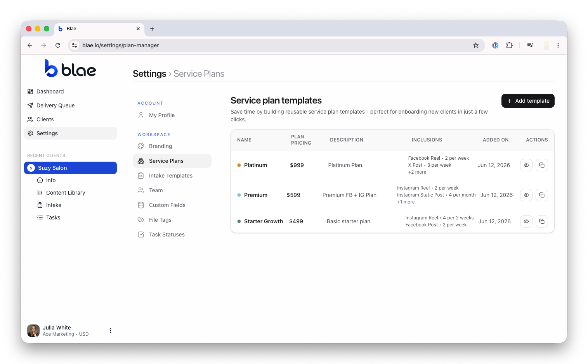Select Service Plans in settings menu

tap(172, 161)
